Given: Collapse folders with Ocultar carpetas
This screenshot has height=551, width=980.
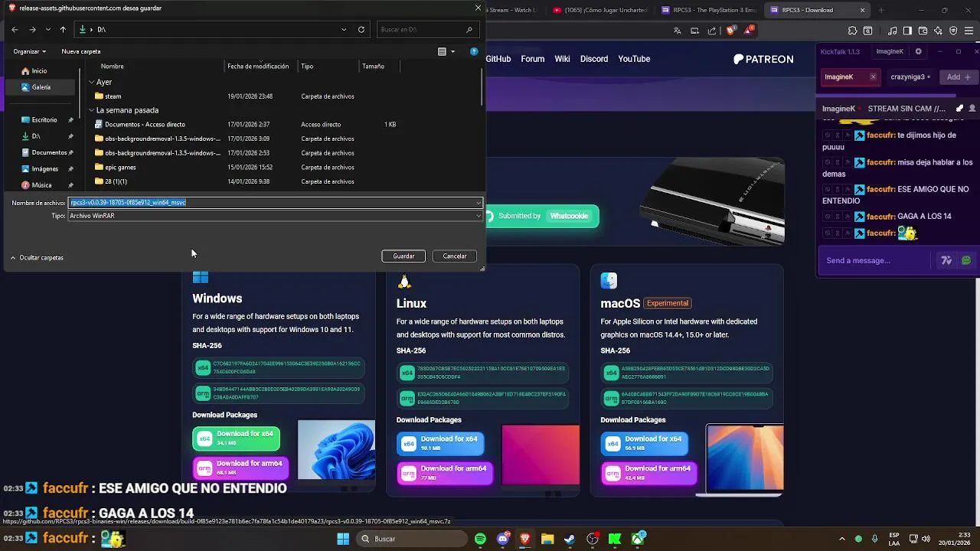Looking at the screenshot, I should pos(37,258).
